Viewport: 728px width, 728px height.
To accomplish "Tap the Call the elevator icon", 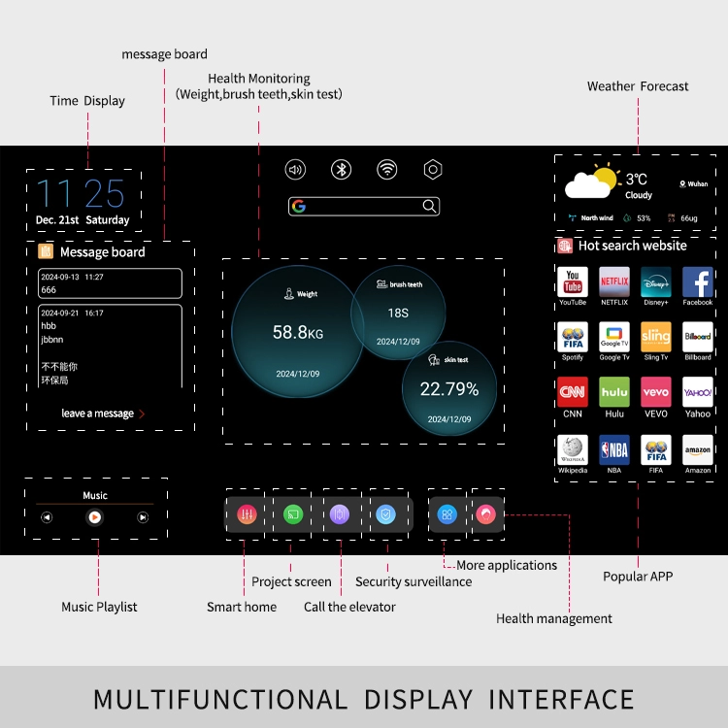I will click(x=340, y=514).
